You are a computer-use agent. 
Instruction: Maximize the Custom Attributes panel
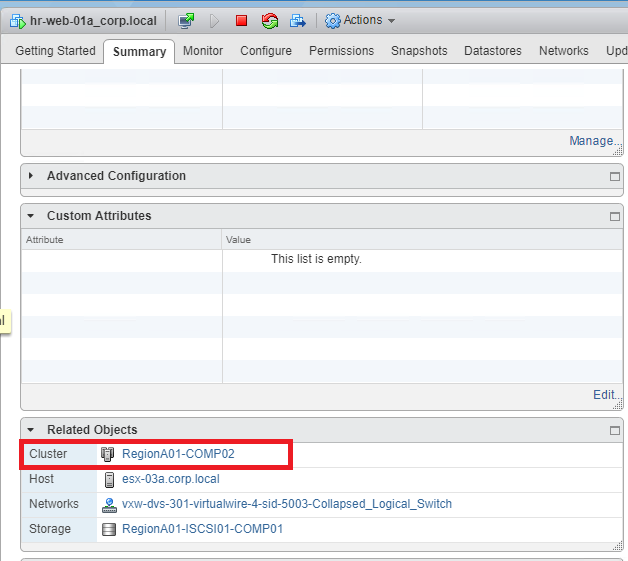point(615,216)
